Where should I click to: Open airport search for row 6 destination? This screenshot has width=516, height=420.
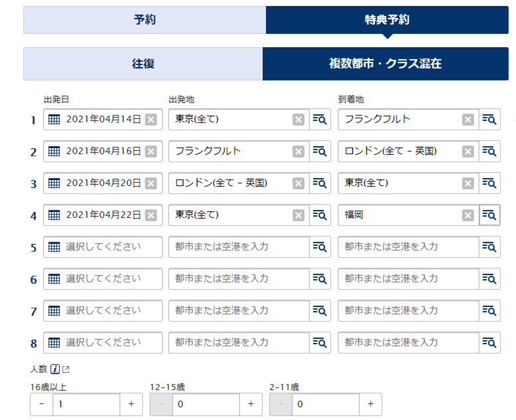pos(489,279)
